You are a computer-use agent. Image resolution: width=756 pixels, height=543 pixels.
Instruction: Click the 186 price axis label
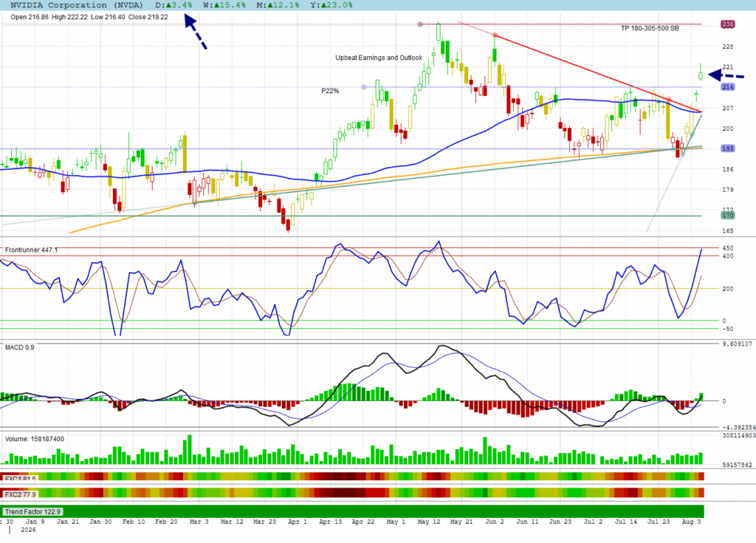coord(727,169)
